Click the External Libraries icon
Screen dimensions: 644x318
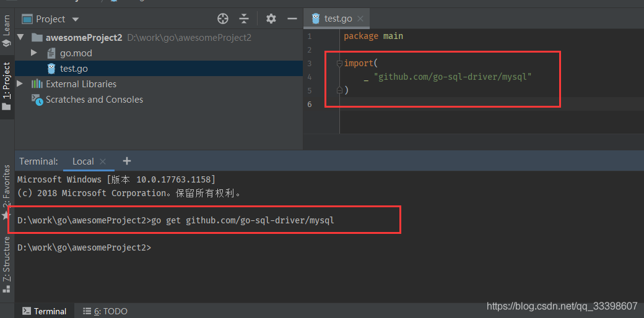point(37,84)
